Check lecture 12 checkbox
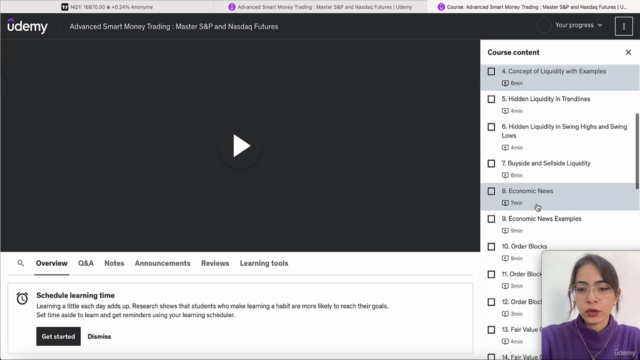640x360 pixels. point(491,302)
